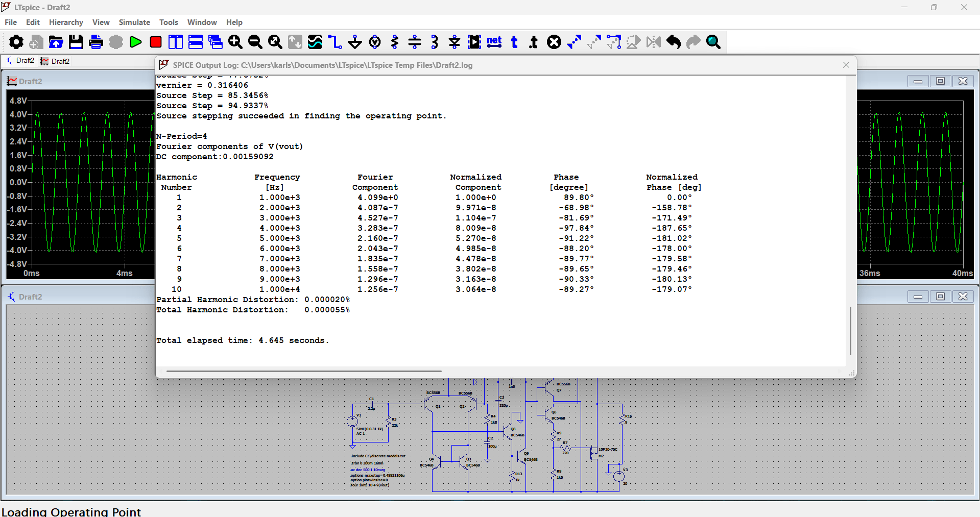Image resolution: width=980 pixels, height=517 pixels.
Task: Click the search magnifier icon
Action: (x=713, y=42)
